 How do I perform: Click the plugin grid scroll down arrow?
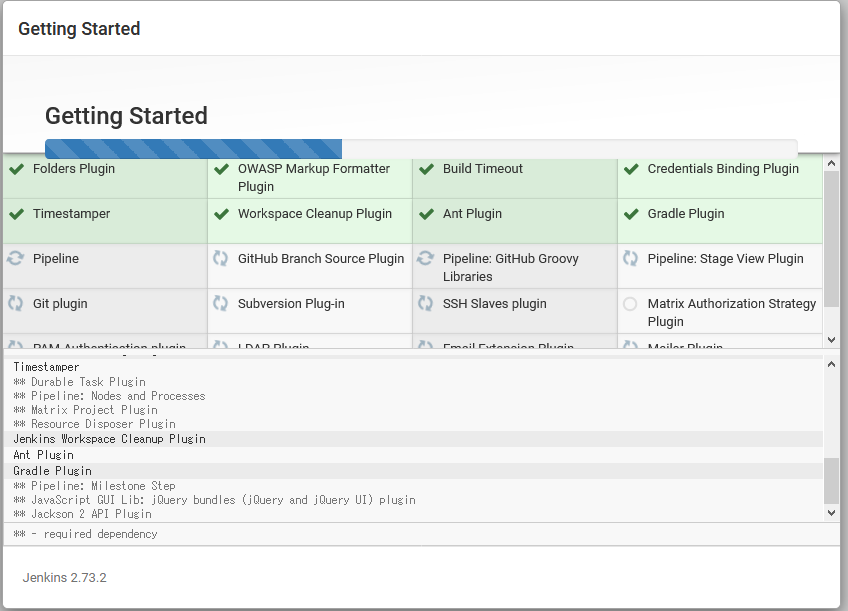coord(831,340)
